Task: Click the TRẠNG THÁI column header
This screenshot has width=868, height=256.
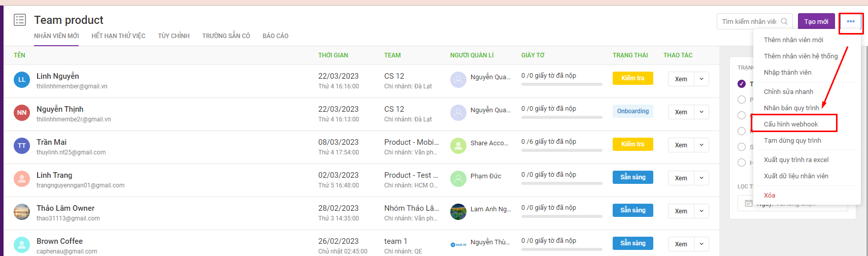Action: pos(630,55)
